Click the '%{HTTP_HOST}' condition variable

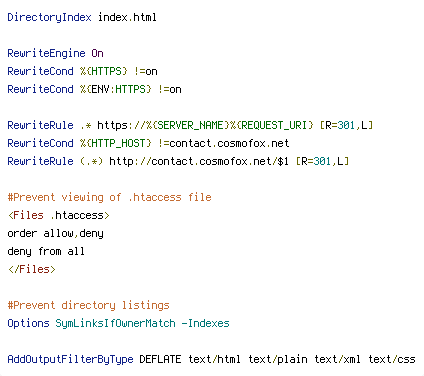(x=116, y=143)
